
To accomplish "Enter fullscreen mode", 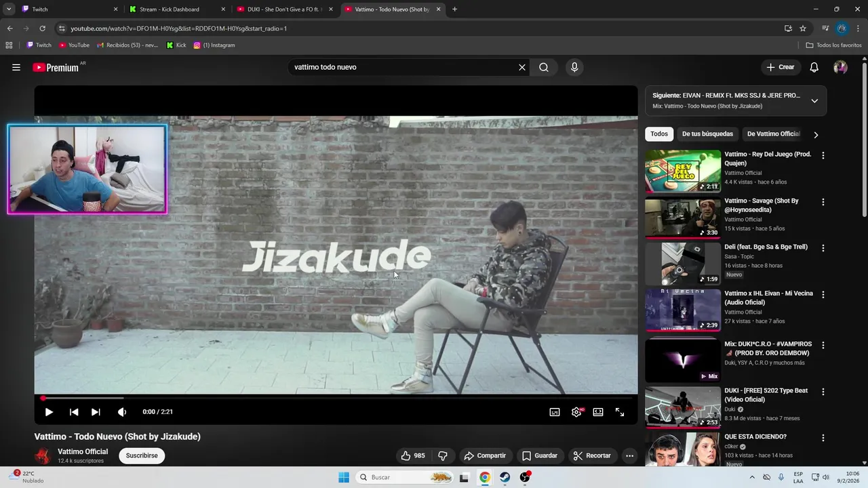I will 620,412.
